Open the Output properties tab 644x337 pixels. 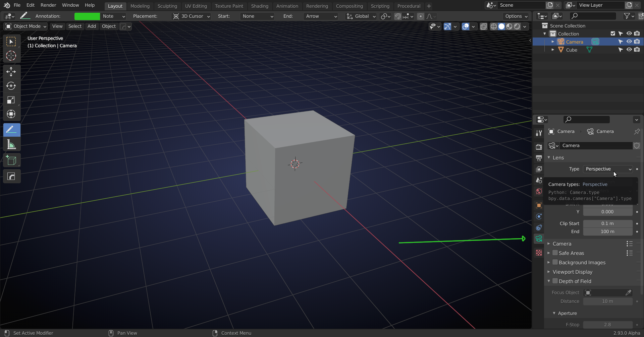(x=539, y=158)
